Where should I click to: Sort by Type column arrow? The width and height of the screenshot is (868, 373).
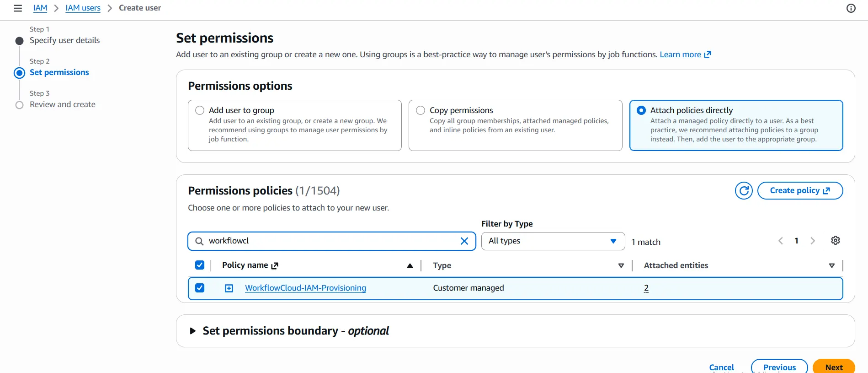[x=621, y=265]
